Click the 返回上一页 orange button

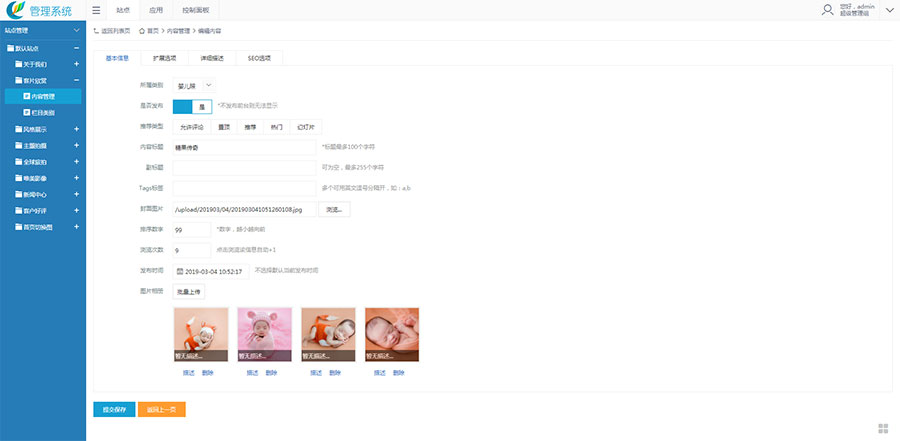[x=161, y=409]
